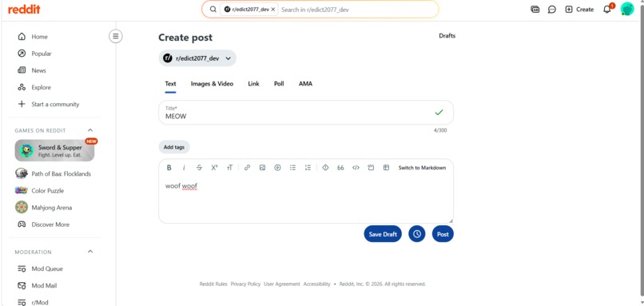644x306 pixels.
Task: Click the Post button
Action: 443,234
